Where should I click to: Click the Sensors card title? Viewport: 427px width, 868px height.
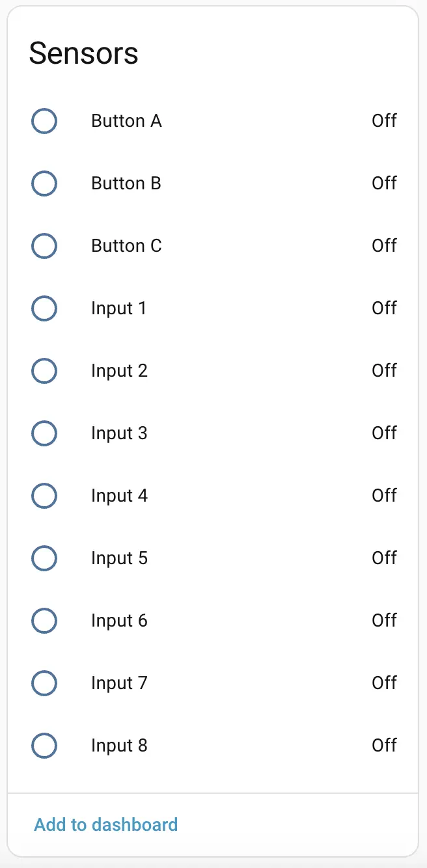[83, 53]
